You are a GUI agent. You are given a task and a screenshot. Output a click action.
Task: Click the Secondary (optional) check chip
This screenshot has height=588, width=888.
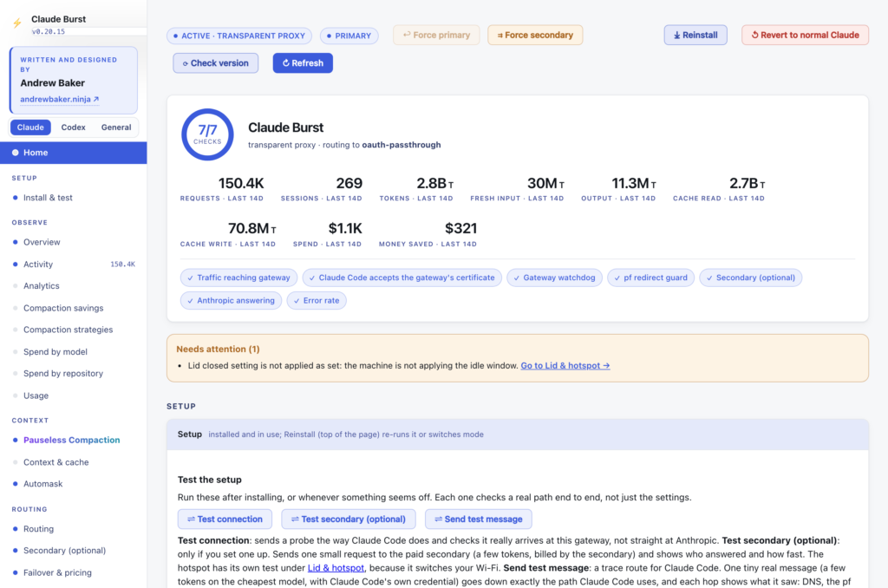(x=750, y=278)
